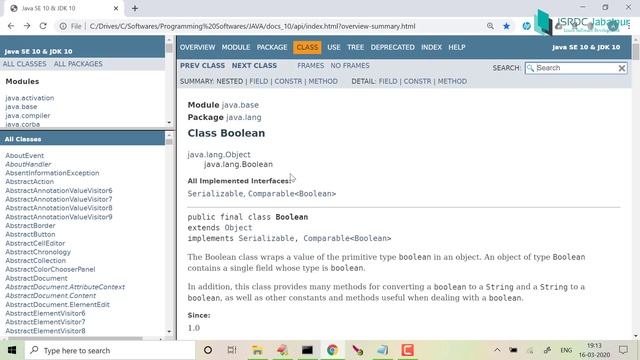This screenshot has width=640, height=360.
Task: Jump to NESTED summary
Action: click(229, 81)
